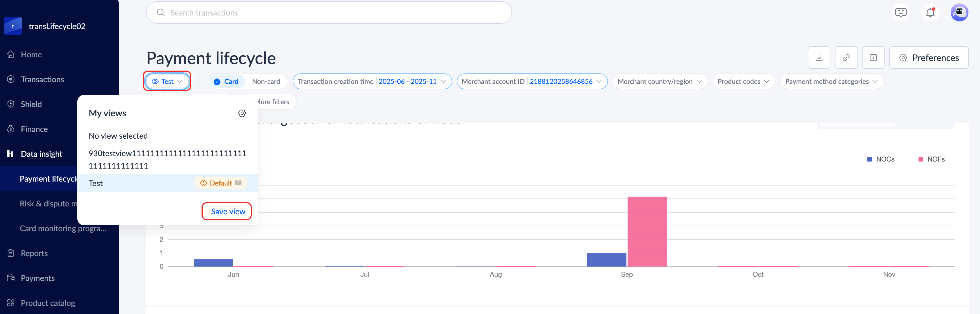Expand the Test view dropdown

[167, 81]
